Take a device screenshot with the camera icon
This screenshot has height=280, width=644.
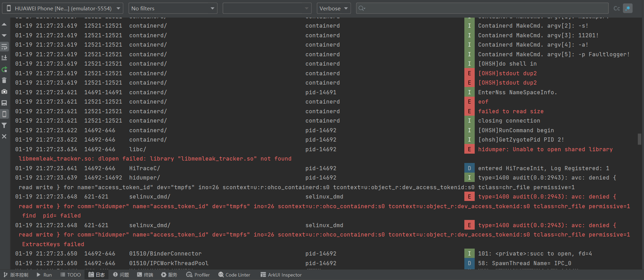(x=4, y=91)
